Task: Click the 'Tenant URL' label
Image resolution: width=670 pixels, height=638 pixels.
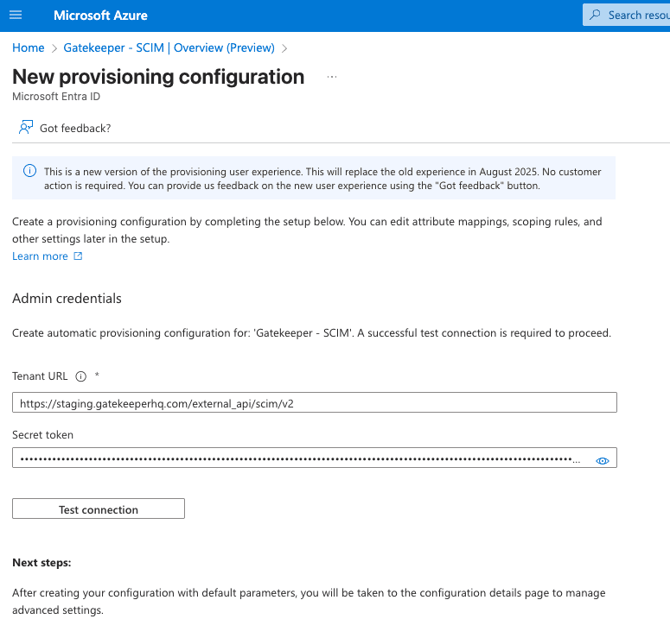Action: pyautogui.click(x=40, y=376)
